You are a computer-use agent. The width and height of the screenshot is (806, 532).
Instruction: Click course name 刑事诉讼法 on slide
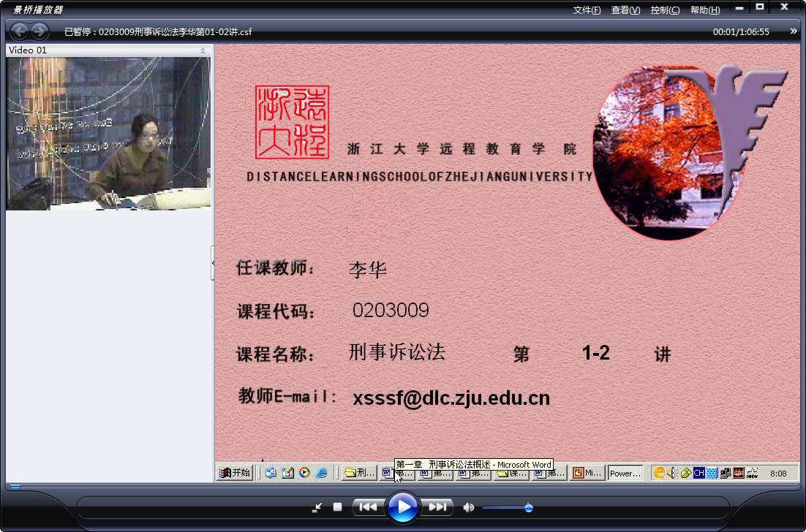[x=397, y=352]
